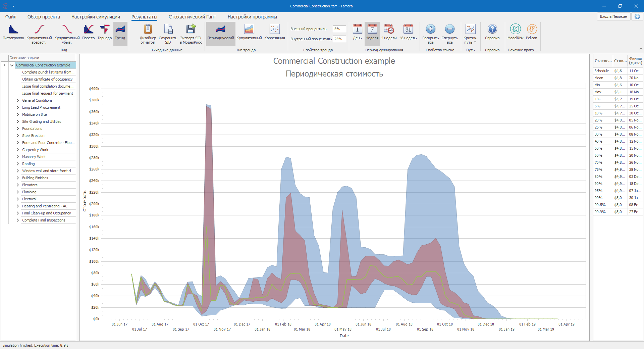Open Критич. путь dropdown
The width and height of the screenshot is (644, 349).
pos(470,34)
